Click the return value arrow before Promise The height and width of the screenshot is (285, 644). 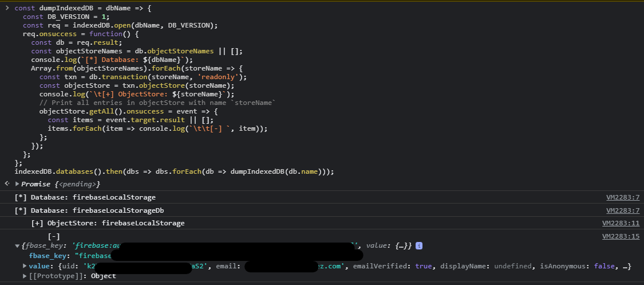[7, 184]
